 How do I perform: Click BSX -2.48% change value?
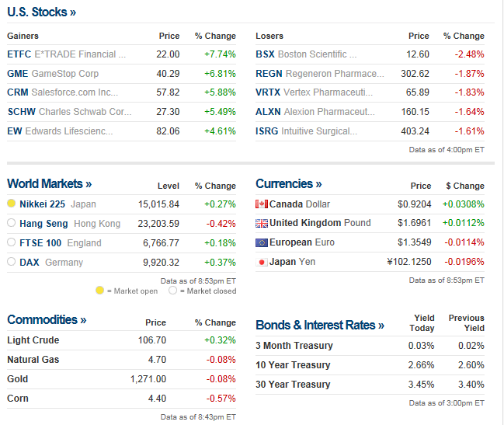coord(469,54)
